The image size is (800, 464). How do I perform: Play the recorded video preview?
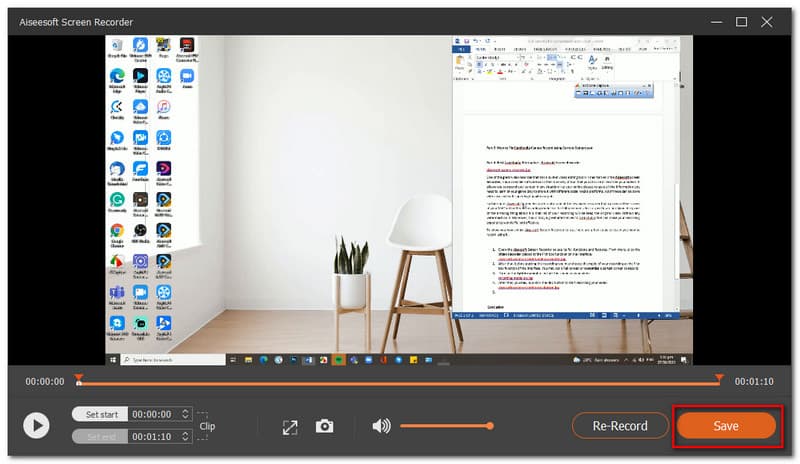coord(36,426)
